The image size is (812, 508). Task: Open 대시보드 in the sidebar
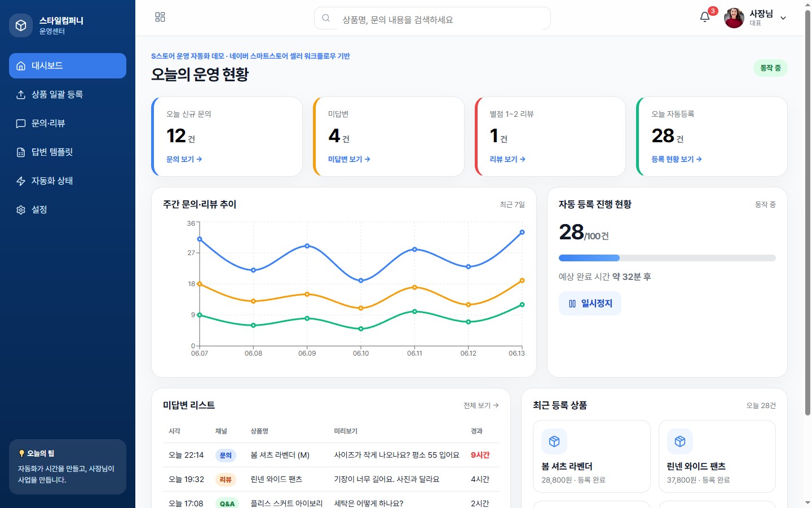click(x=68, y=65)
